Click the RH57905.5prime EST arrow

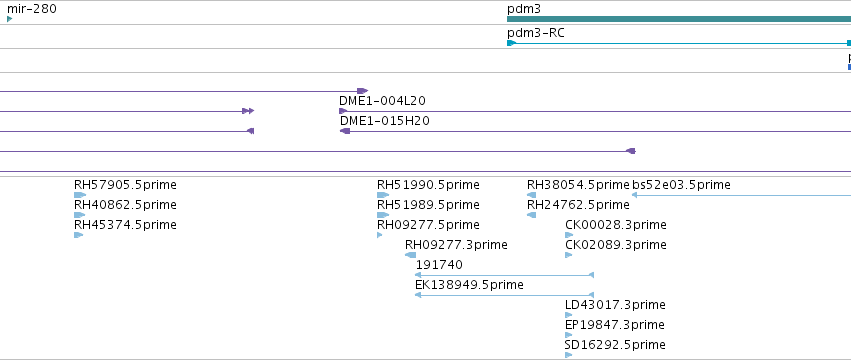[80, 195]
